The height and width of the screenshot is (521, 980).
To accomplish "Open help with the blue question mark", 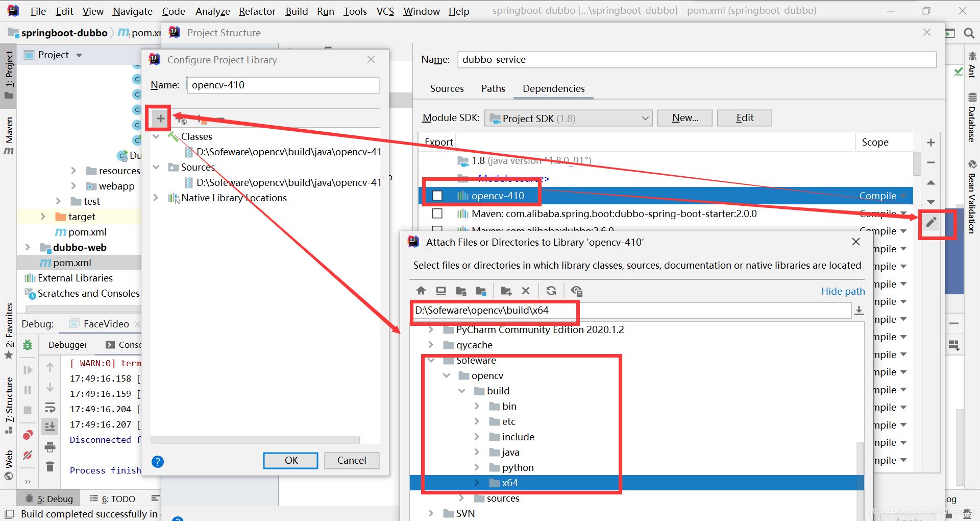I will coord(158,462).
